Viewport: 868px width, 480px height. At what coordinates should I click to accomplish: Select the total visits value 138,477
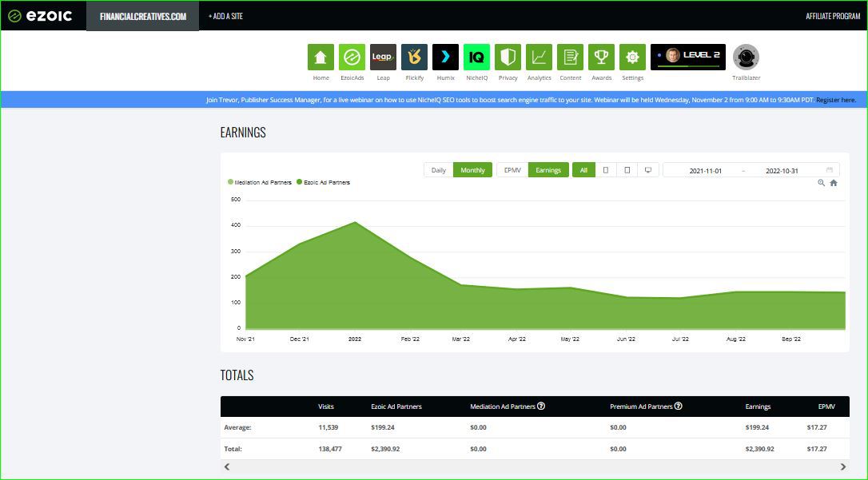click(330, 449)
